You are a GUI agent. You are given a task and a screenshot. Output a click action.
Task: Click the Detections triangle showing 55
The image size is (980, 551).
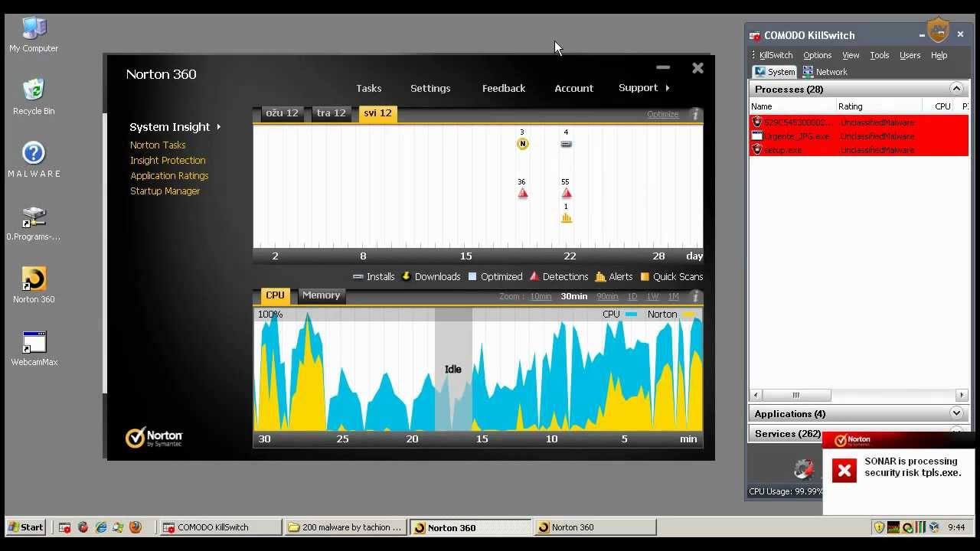[566, 194]
